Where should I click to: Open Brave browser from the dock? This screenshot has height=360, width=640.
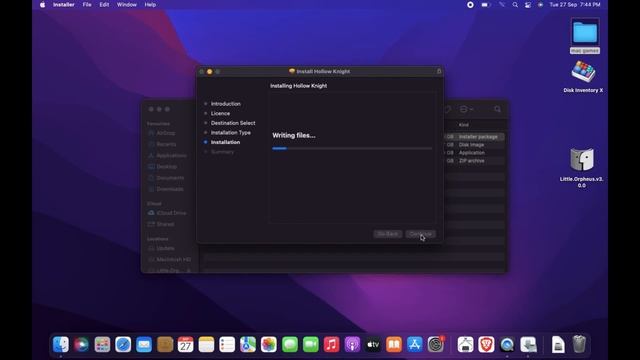click(486, 344)
